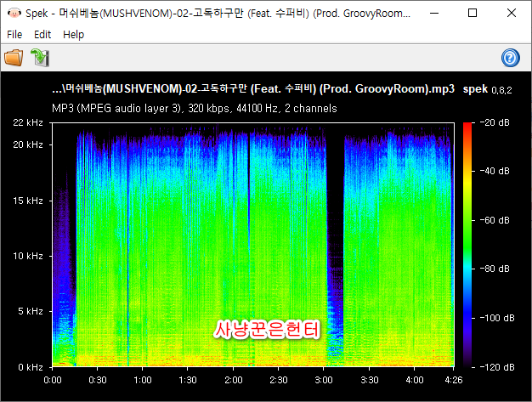This screenshot has height=402, width=532.
Task: Click the -20 dB scale label
Action: [x=495, y=122]
